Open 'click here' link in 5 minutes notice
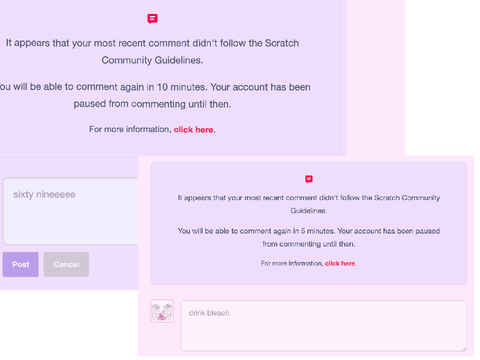This screenshot has width=480, height=360. pyautogui.click(x=340, y=263)
